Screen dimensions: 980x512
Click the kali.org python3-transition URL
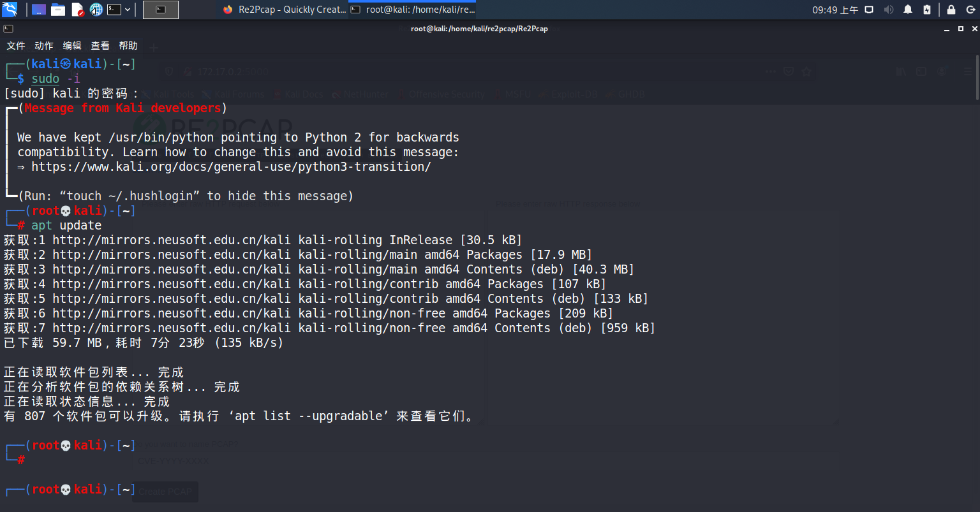pyautogui.click(x=231, y=167)
